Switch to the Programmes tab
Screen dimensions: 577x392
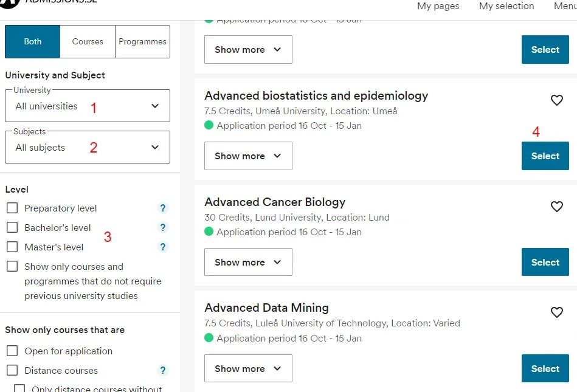(142, 41)
